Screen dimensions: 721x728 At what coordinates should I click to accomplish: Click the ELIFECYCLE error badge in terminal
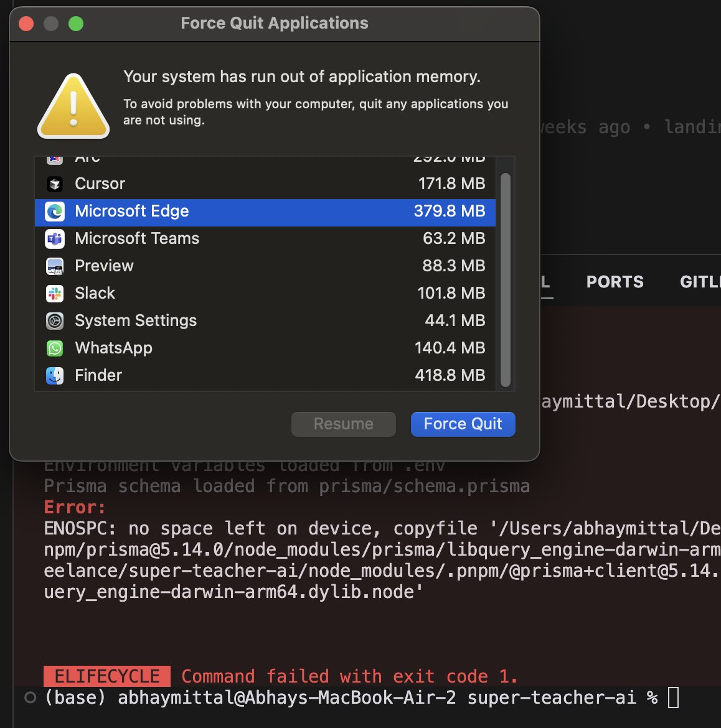pos(107,676)
